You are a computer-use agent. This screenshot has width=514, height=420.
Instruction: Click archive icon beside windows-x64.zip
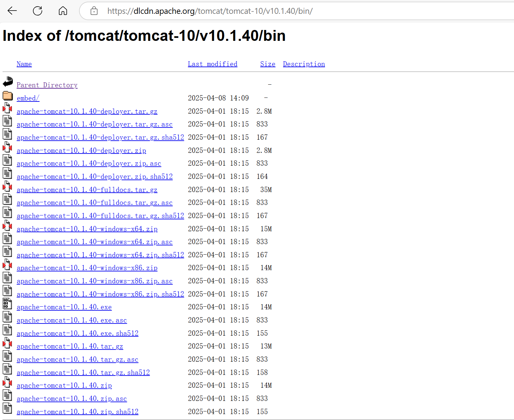8,225
